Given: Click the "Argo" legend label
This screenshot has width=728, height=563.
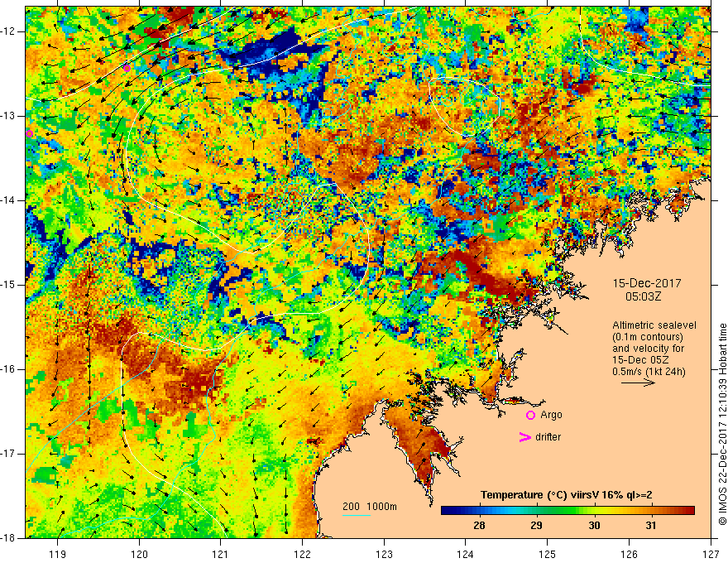Looking at the screenshot, I should coord(551,415).
